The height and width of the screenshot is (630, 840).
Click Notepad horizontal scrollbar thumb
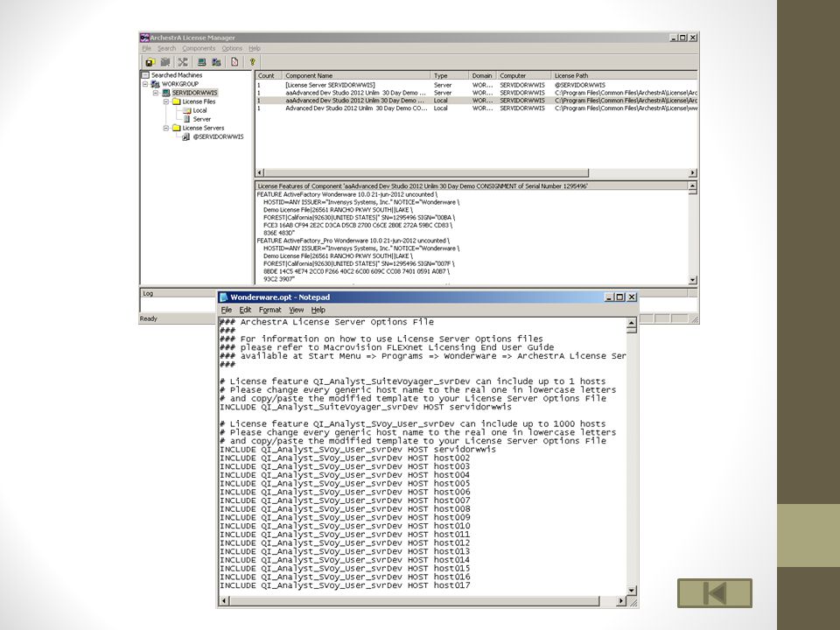(x=415, y=601)
